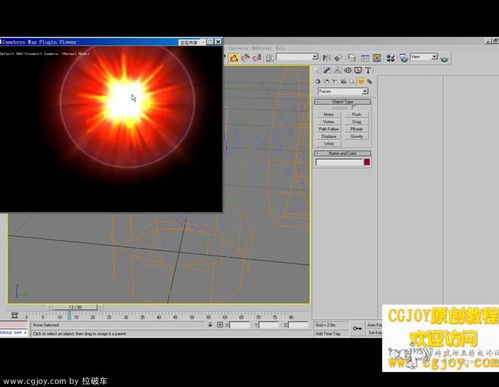Select the Geometry sphere category icon
Image resolution: width=499 pixels, height=387 pixels.
[x=318, y=81]
